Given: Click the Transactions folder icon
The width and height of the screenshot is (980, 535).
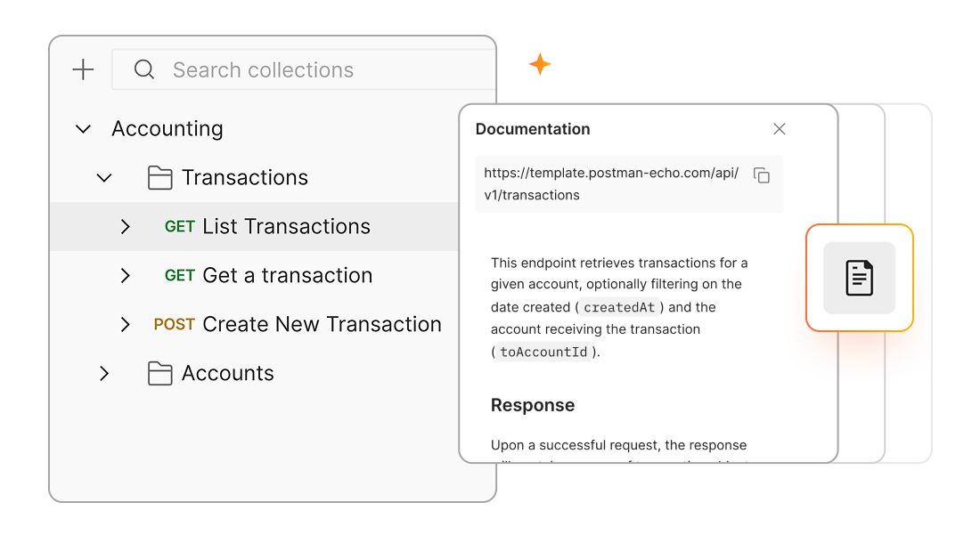Looking at the screenshot, I should (160, 177).
